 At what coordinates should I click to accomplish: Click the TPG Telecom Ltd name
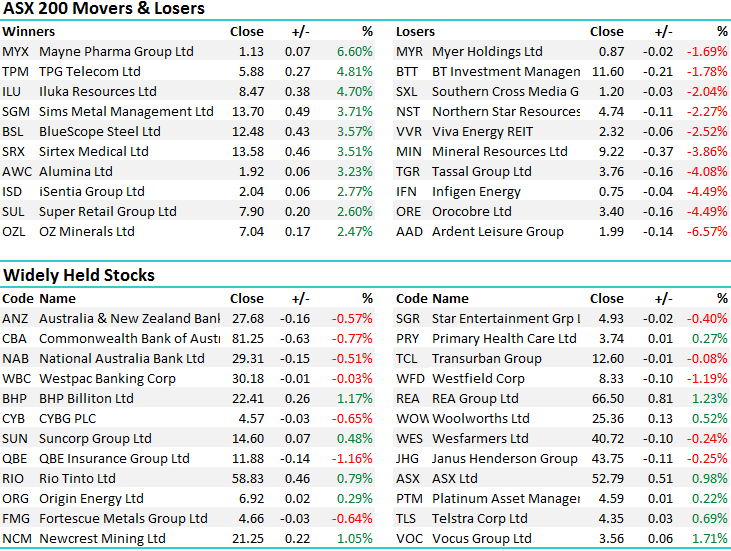click(89, 71)
